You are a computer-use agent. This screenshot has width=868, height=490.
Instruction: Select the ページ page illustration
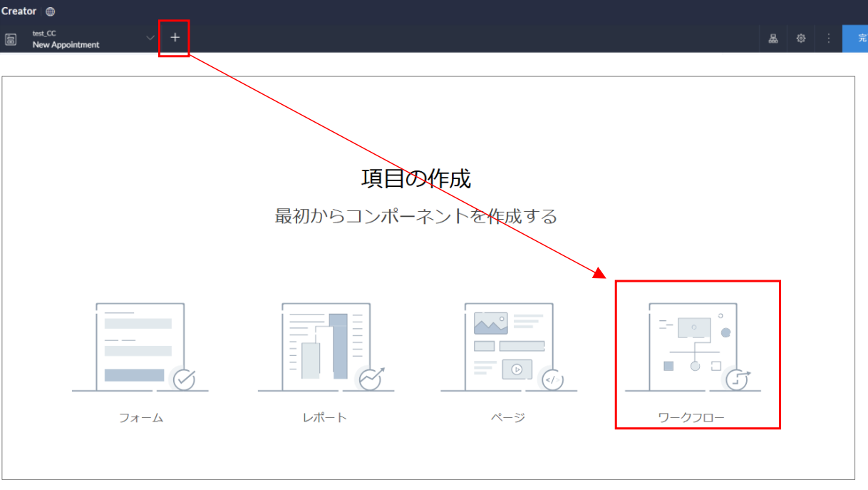pos(509,347)
